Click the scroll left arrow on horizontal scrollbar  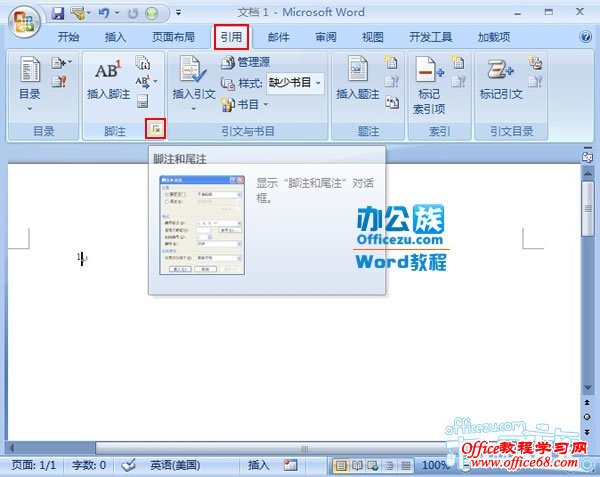[x=11, y=448]
